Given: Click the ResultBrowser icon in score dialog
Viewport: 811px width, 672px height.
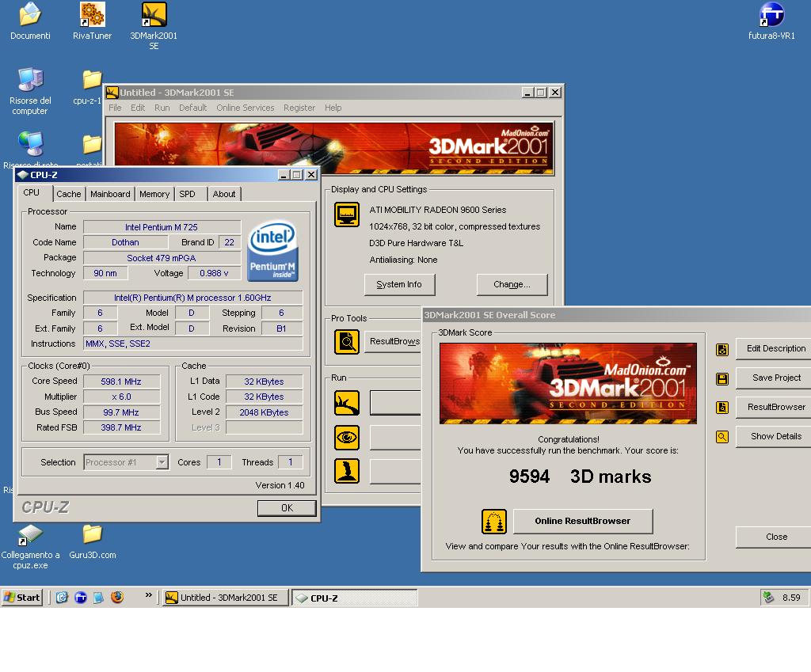Looking at the screenshot, I should point(722,408).
